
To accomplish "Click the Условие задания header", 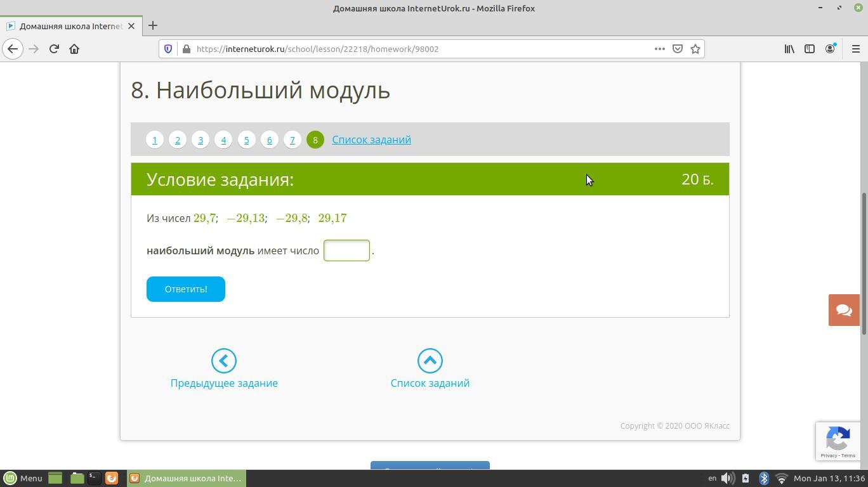I will [220, 179].
